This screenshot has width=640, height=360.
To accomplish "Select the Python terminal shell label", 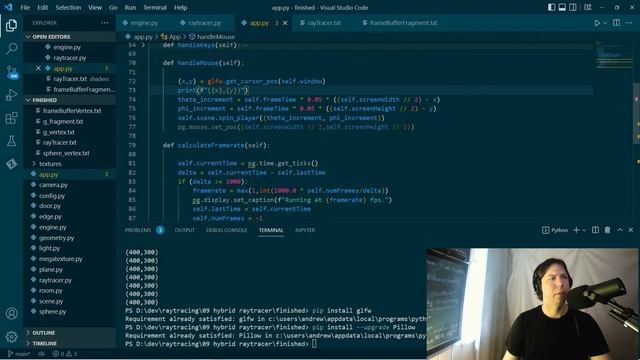I will 555,230.
